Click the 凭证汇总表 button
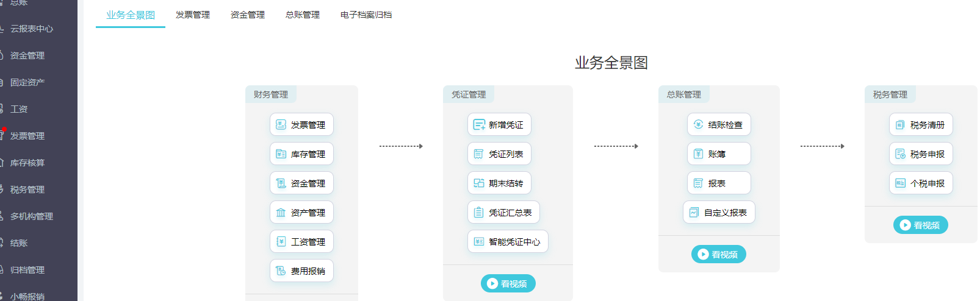 (x=503, y=213)
